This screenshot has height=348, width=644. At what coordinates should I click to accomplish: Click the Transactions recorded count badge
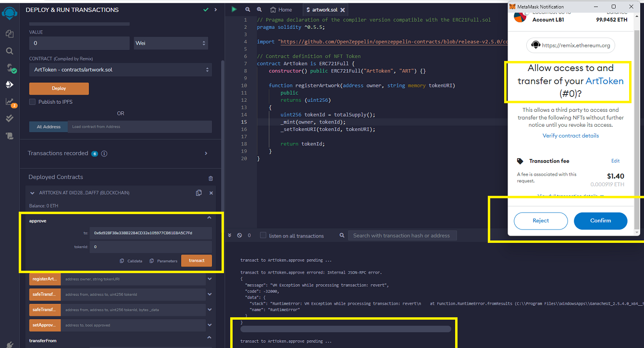click(x=95, y=154)
